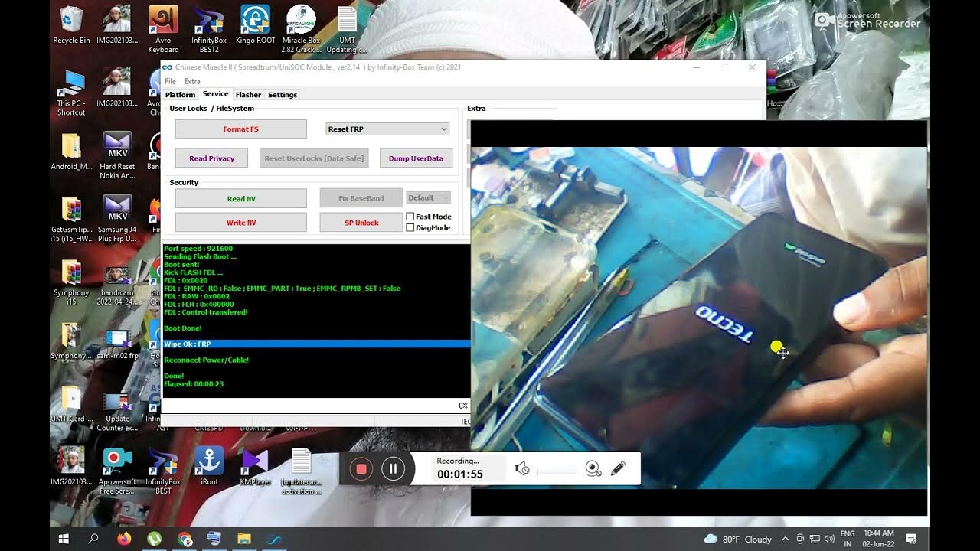Image resolution: width=980 pixels, height=551 pixels.
Task: Click the Format FS button
Action: 240,129
